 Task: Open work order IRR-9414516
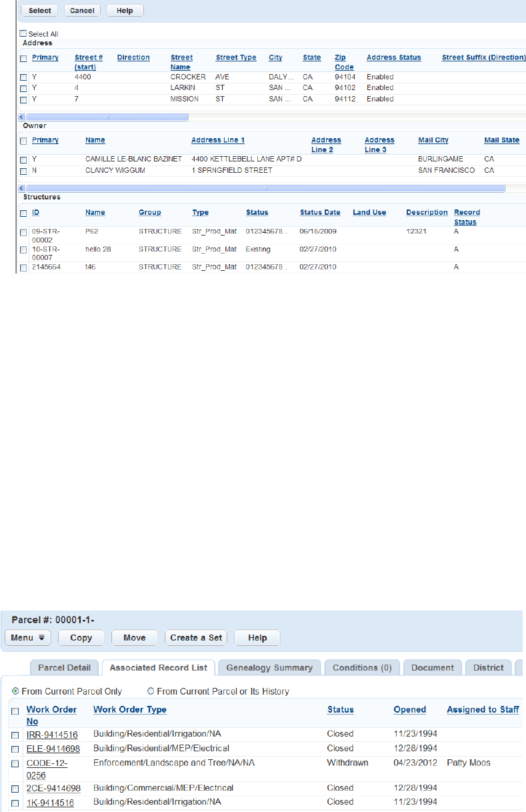click(x=52, y=735)
